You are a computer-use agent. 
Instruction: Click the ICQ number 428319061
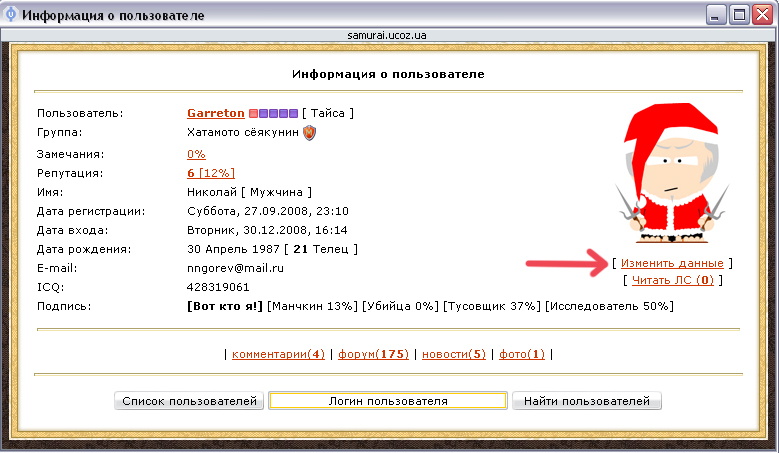(x=218, y=287)
